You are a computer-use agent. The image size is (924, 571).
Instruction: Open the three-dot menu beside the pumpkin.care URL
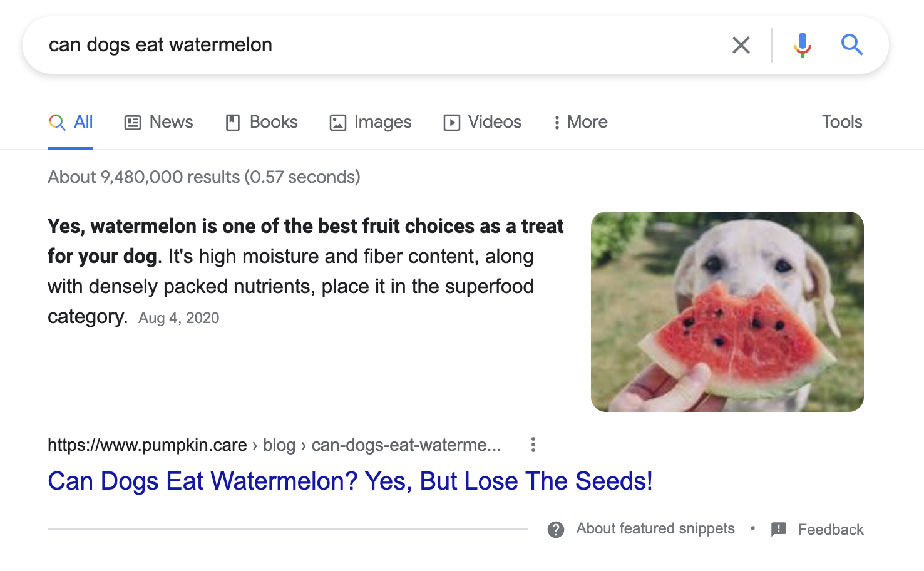(533, 445)
